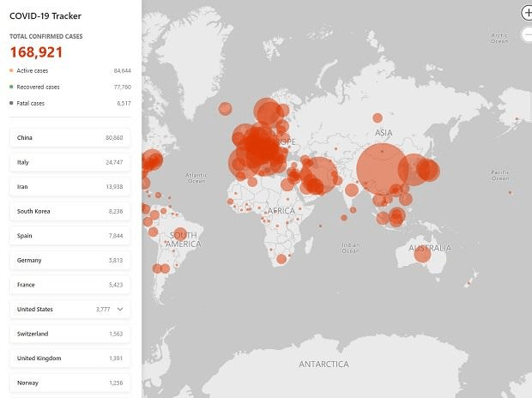Click the Fatal cases legend dot
The width and height of the screenshot is (532, 398).
pos(11,103)
